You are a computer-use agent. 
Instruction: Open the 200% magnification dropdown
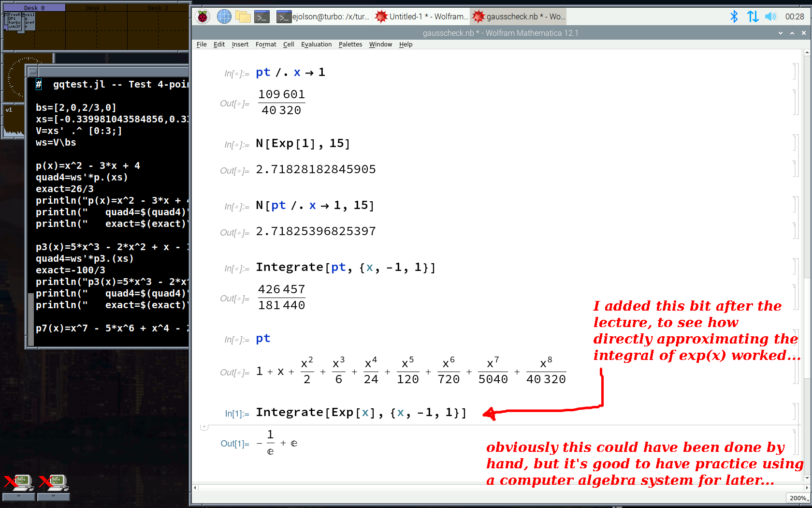pyautogui.click(x=798, y=498)
